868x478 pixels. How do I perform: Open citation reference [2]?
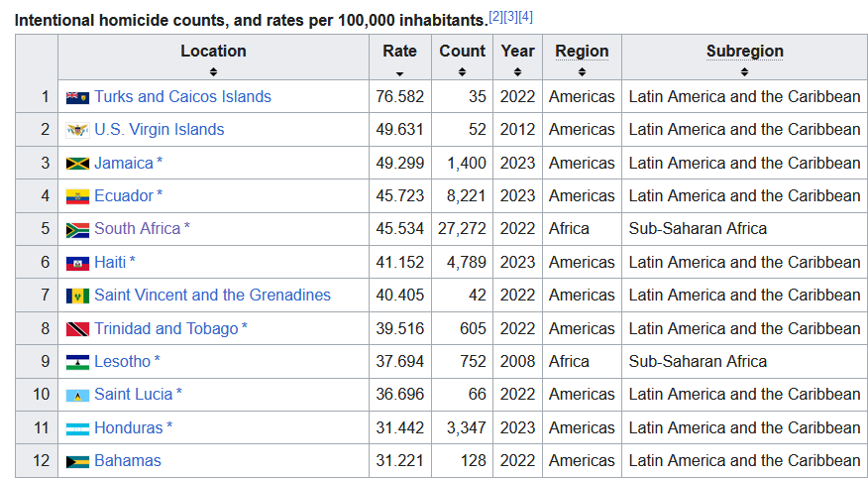click(495, 17)
